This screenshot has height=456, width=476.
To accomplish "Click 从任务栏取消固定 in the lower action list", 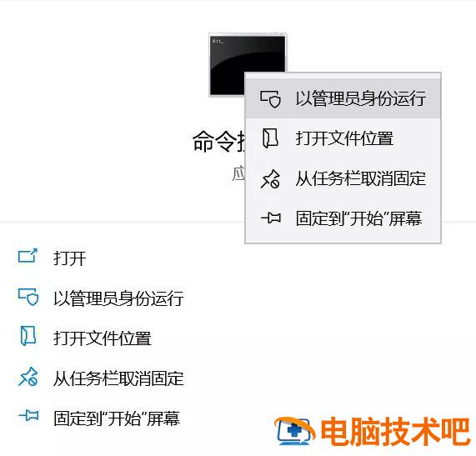I will point(118,378).
